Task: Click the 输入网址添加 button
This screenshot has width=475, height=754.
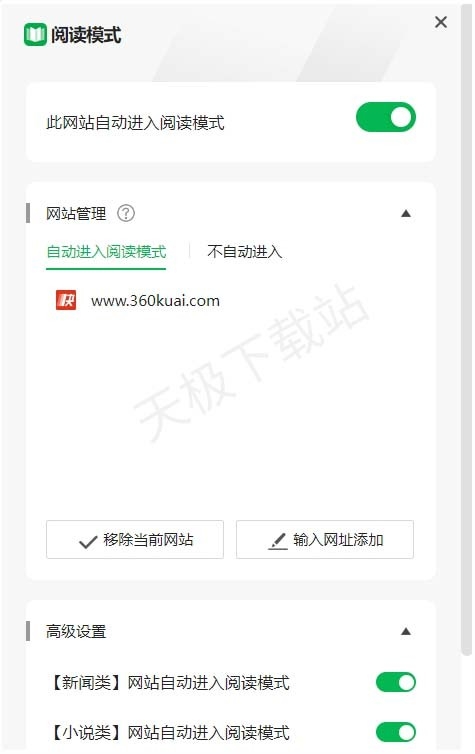Action: pos(325,540)
